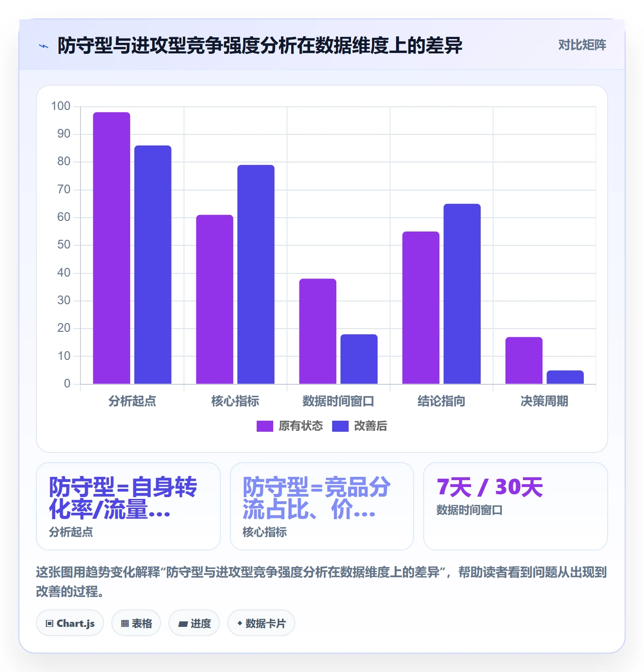Click the 原有状态 legend label
The height and width of the screenshot is (672, 644).
301,426
